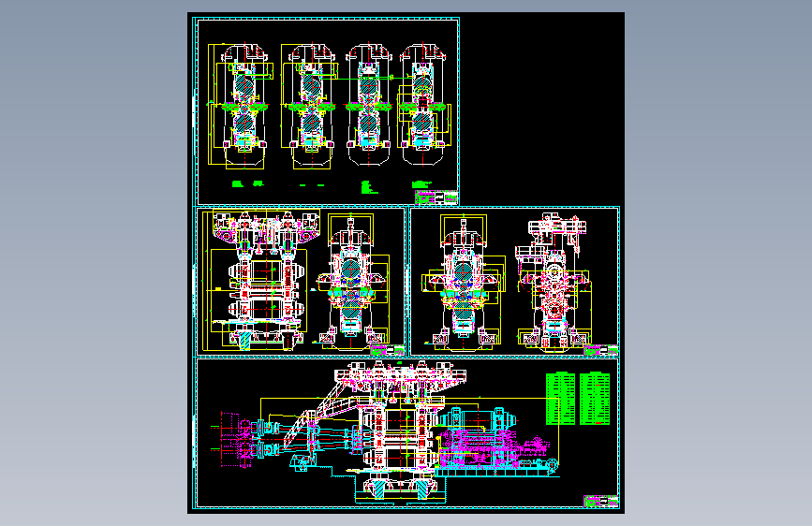The height and width of the screenshot is (526, 812).
Task: Click the title block of the middle-right sheet
Action: (600, 350)
